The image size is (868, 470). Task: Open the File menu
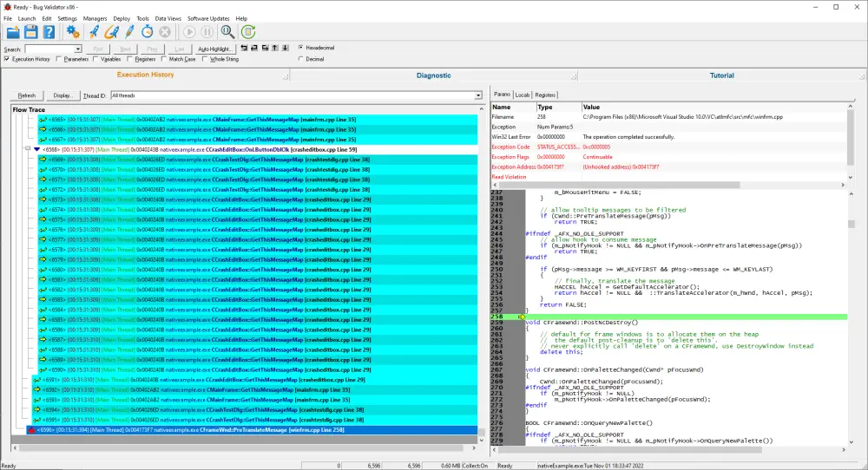pos(8,18)
